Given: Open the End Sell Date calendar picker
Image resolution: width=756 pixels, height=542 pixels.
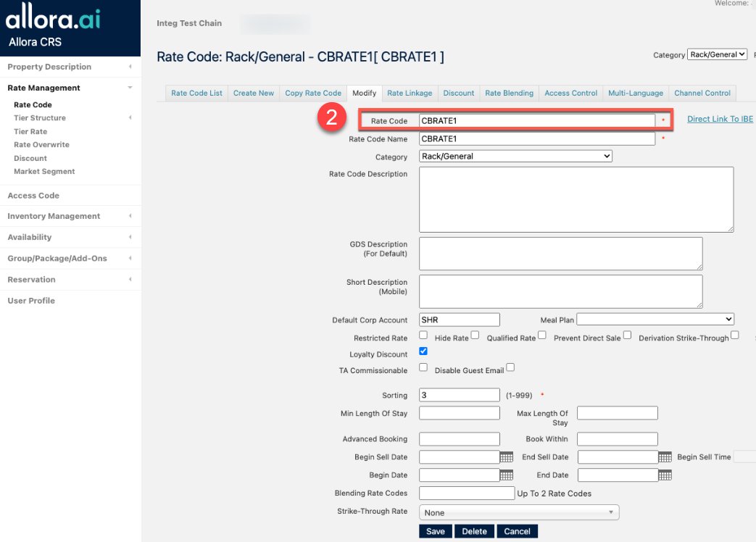Looking at the screenshot, I should click(x=665, y=457).
